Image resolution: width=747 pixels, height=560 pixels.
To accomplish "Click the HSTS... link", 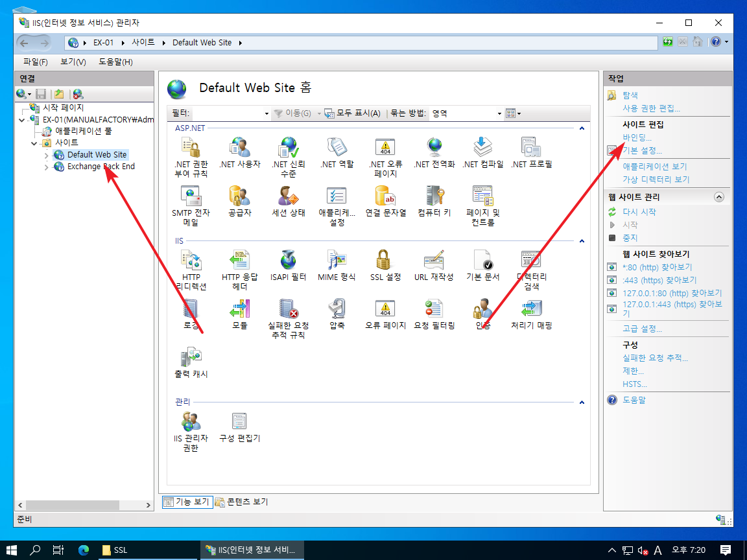I will pyautogui.click(x=635, y=384).
